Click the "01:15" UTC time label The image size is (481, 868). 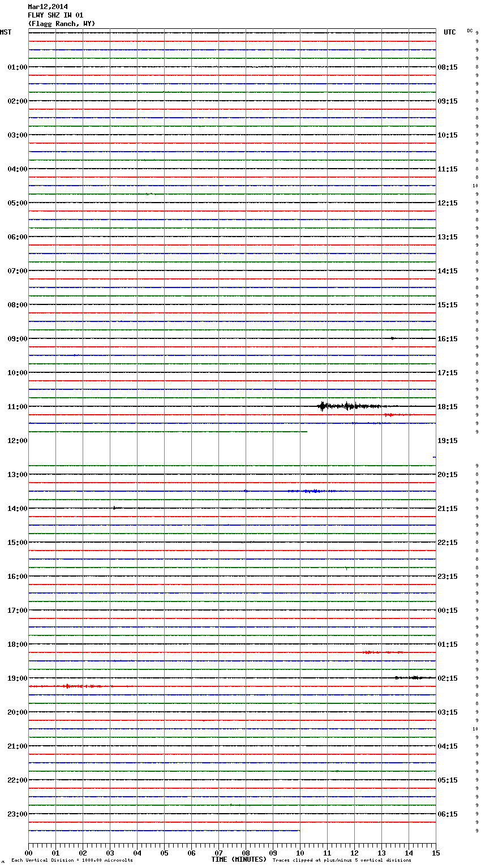pos(448,644)
